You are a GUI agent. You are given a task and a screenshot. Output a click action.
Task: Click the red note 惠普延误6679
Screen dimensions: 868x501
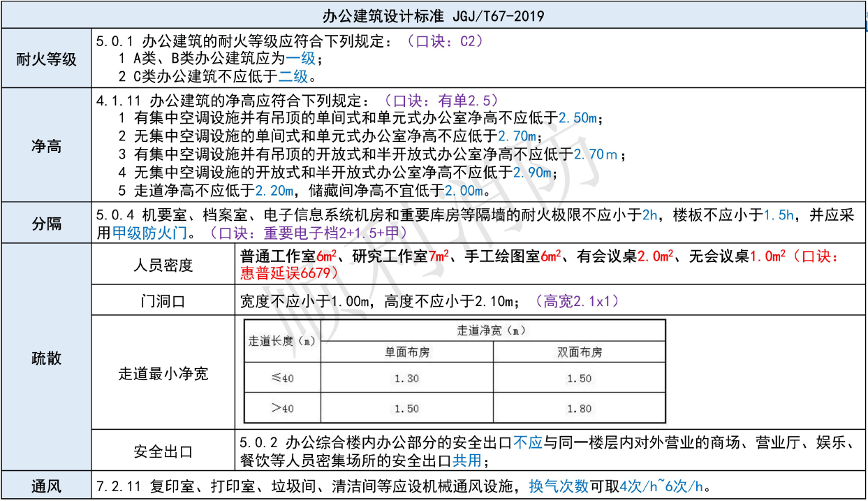289,274
